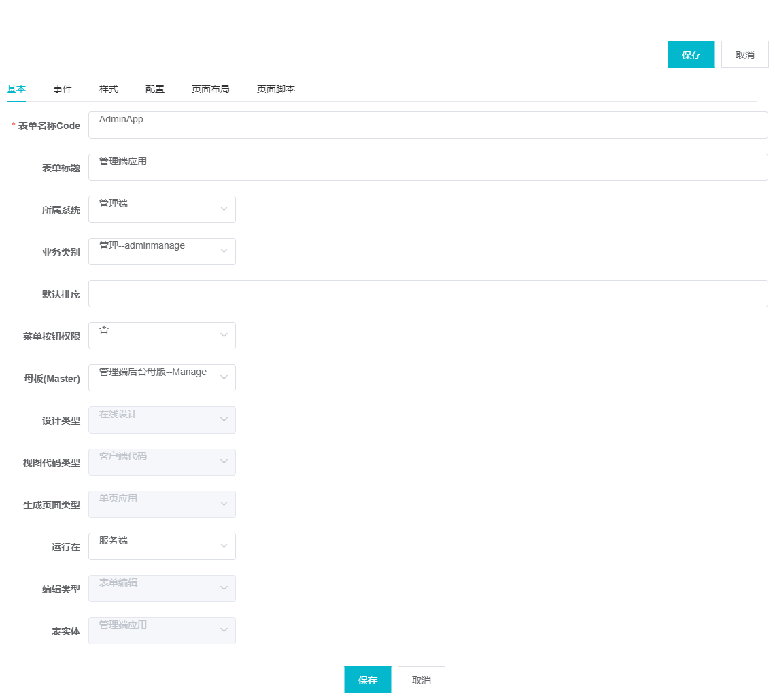775x700 pixels.
Task: Open the 页面布局 tab
Action: [x=211, y=90]
